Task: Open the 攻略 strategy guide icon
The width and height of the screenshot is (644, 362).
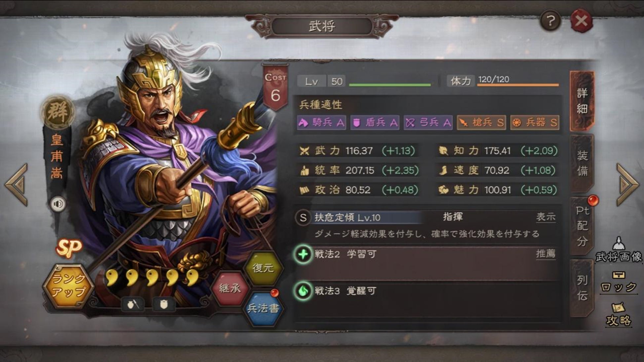Action: [x=619, y=314]
